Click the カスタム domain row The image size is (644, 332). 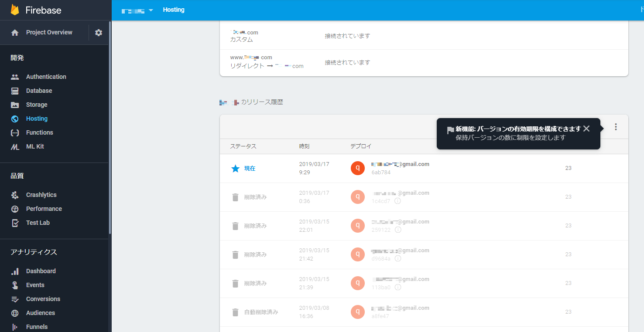[424, 36]
